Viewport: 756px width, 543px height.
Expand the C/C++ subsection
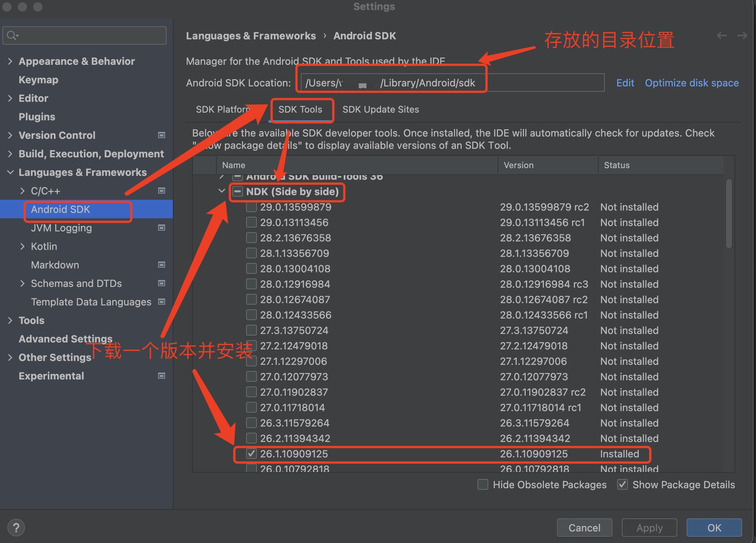point(22,191)
